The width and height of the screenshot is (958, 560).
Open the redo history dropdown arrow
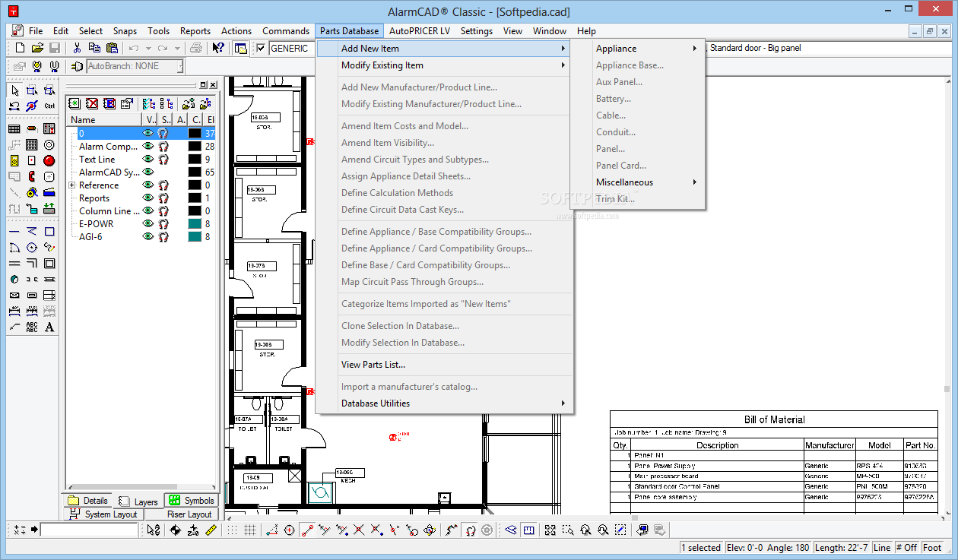click(176, 48)
